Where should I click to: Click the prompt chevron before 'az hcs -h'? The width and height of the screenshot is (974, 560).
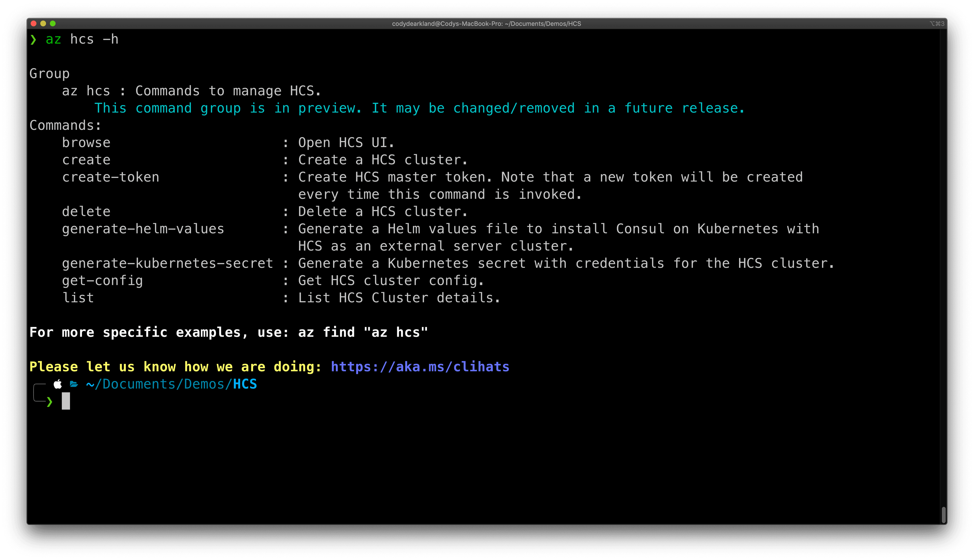33,39
